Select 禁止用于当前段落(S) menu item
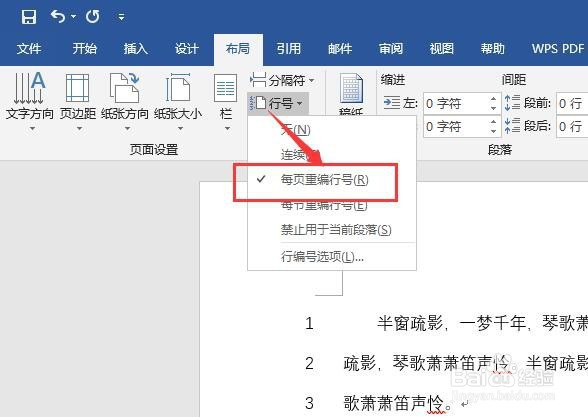588x417 pixels. coord(332,230)
